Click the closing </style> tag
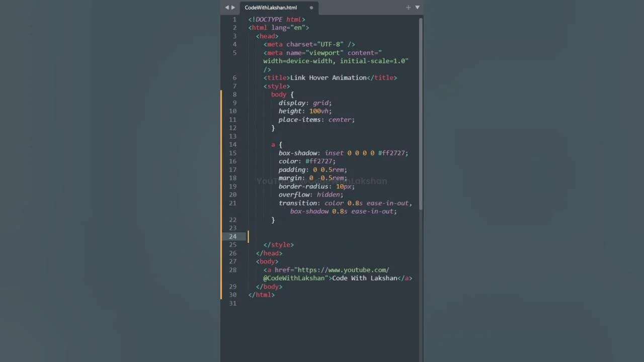Screen dimensions: 644x362 click(278, 245)
